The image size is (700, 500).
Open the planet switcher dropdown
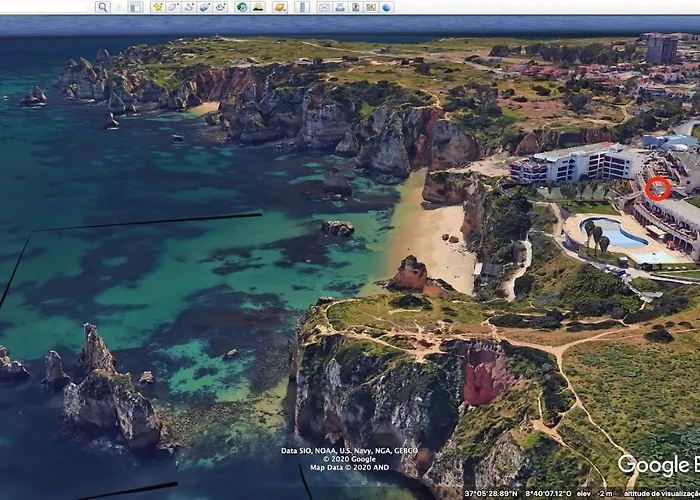click(x=280, y=7)
